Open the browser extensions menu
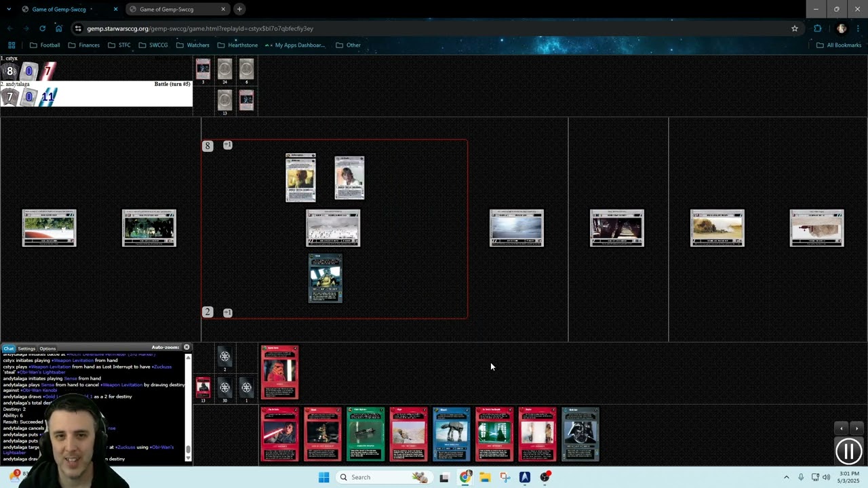The width and height of the screenshot is (868, 488). click(x=817, y=28)
